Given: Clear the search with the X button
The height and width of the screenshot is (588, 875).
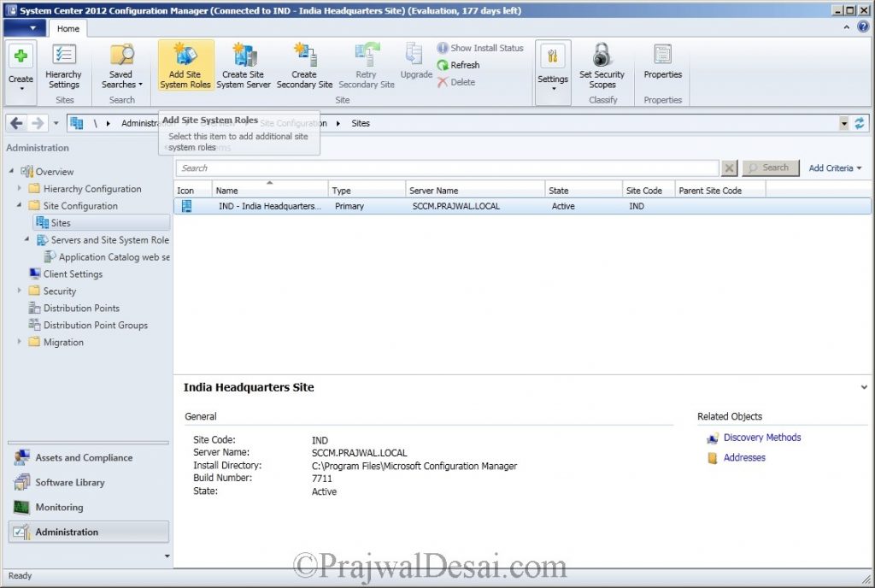Looking at the screenshot, I should 729,168.
